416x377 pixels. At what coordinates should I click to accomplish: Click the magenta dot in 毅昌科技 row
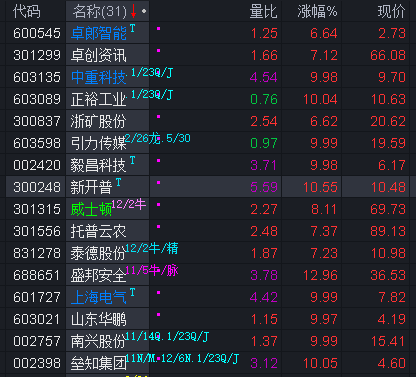(x=159, y=161)
